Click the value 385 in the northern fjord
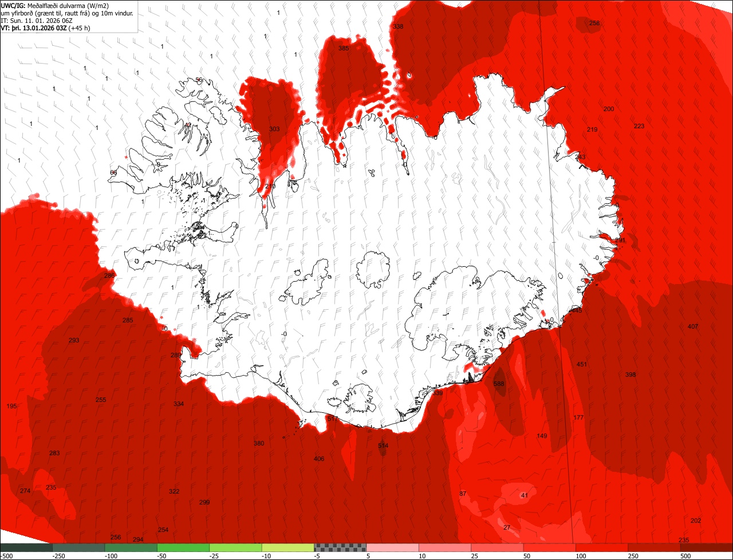The width and height of the screenshot is (733, 560). coord(344,49)
